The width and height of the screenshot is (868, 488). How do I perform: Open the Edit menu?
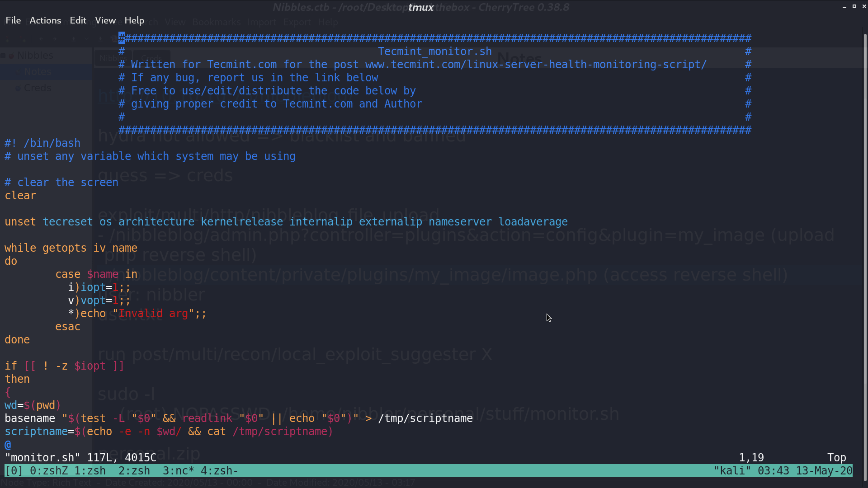(x=78, y=20)
